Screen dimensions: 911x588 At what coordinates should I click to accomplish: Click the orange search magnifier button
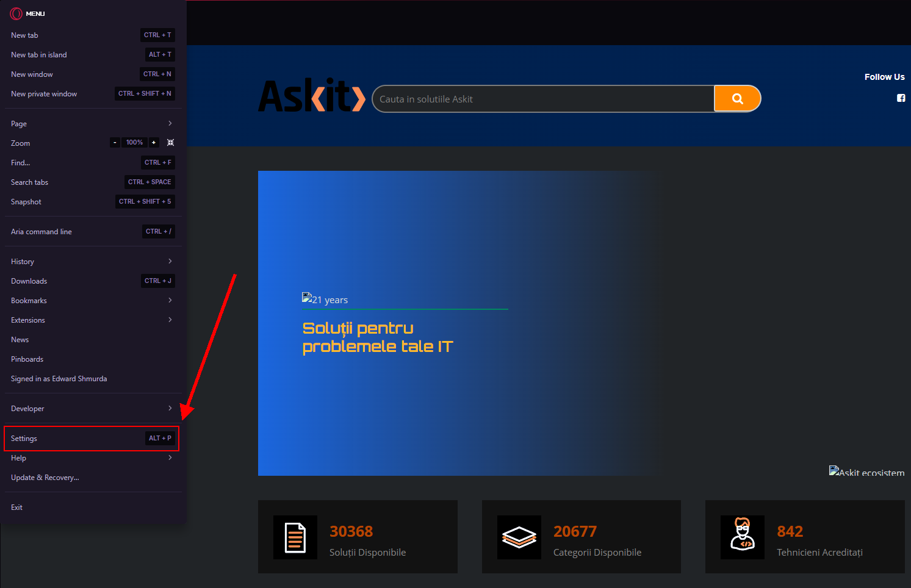(x=737, y=99)
